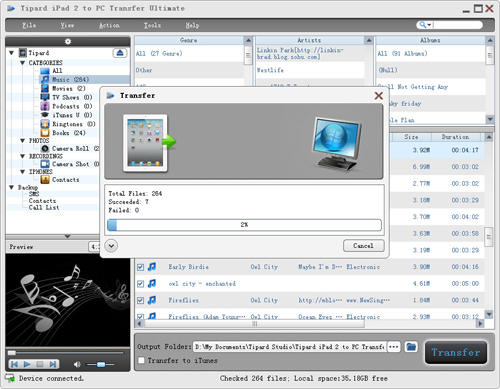This screenshot has height=389, width=500.
Task: Cancel the transfer
Action: coord(364,246)
